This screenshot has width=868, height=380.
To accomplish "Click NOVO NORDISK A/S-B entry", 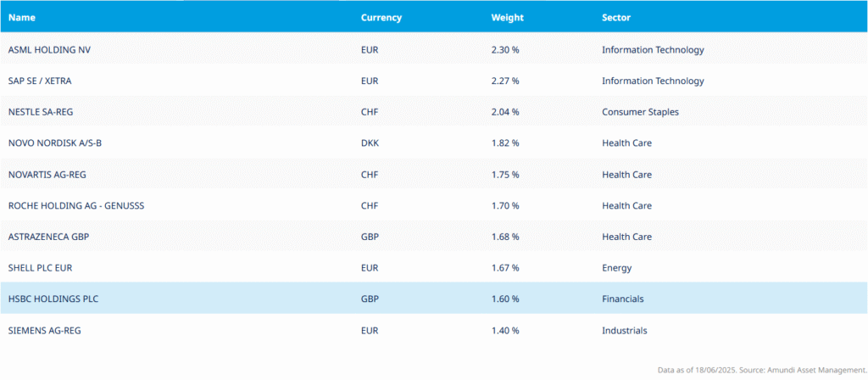I will 55,142.
